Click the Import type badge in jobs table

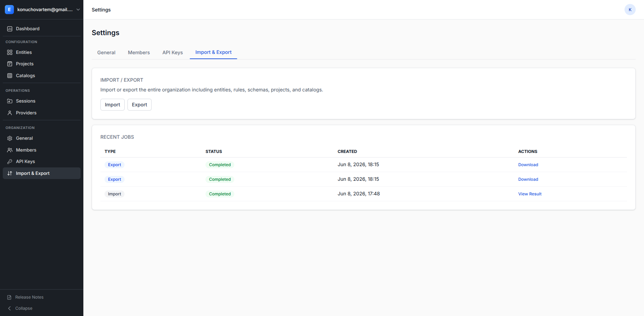115,194
